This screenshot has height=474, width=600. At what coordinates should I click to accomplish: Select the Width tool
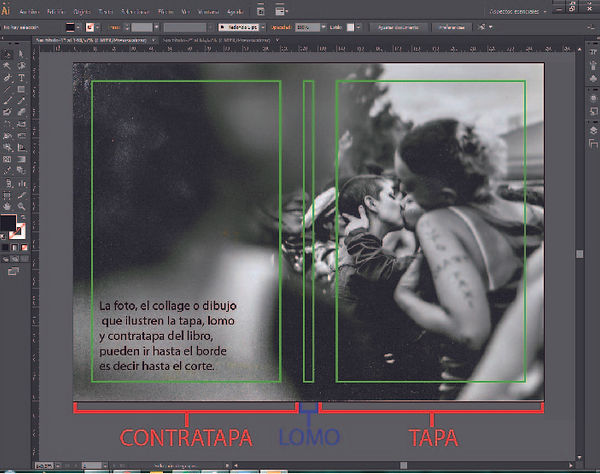[x=7, y=136]
